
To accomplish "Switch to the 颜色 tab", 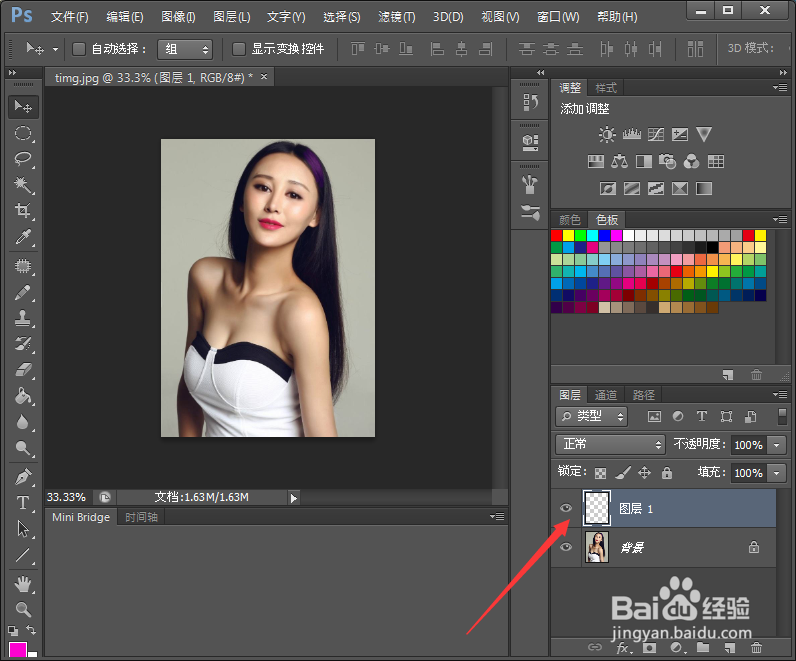I will point(570,219).
